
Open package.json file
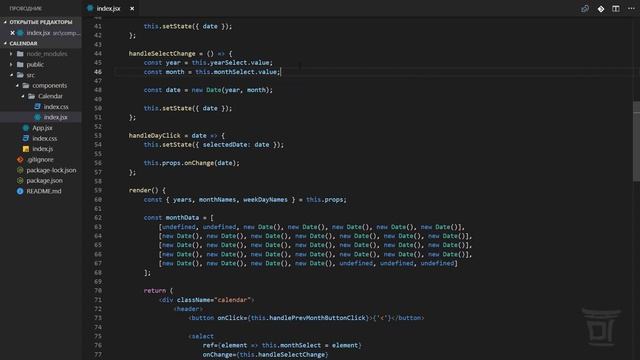(x=44, y=180)
